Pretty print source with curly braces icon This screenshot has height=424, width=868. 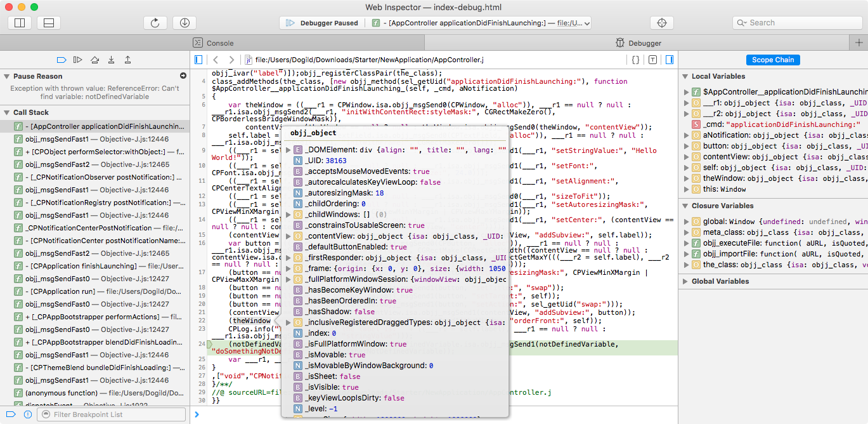(x=635, y=60)
